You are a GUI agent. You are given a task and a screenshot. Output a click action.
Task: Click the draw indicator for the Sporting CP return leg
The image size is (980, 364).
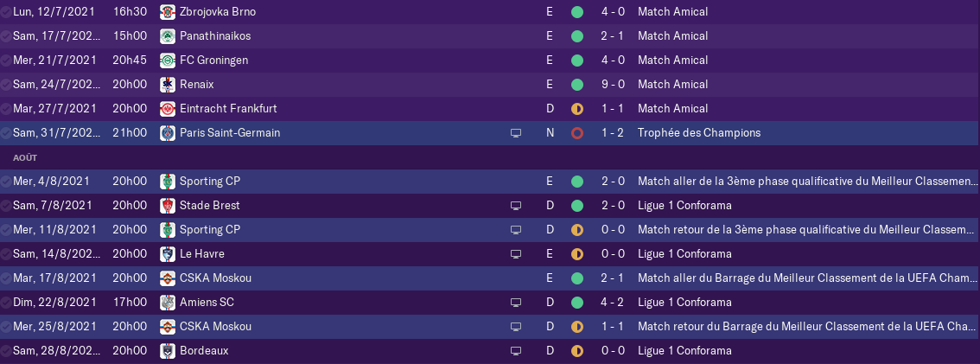[x=577, y=230]
